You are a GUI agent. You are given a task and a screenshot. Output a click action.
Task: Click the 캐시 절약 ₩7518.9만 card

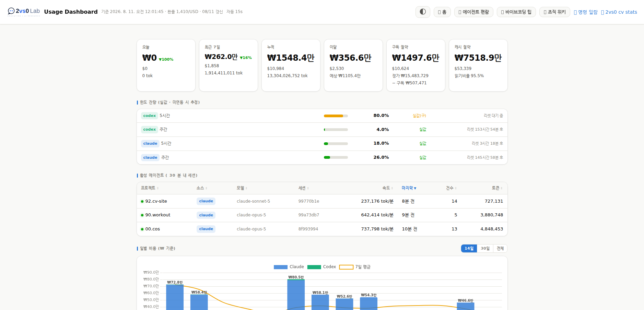(478, 65)
